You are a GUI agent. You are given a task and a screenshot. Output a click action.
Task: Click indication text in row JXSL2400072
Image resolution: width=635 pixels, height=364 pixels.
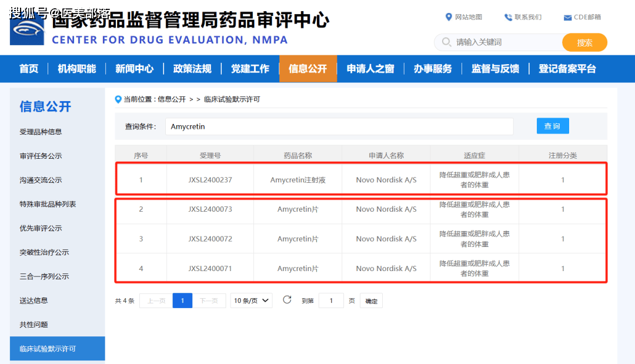[474, 239]
